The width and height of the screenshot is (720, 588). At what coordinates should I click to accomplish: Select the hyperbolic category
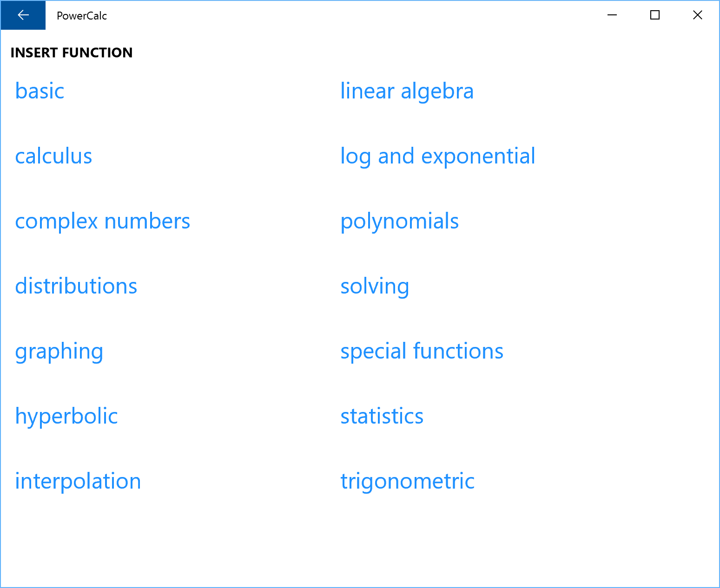coord(66,416)
